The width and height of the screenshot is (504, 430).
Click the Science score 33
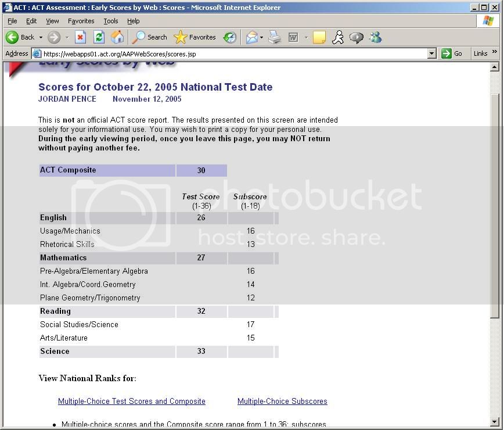click(x=201, y=351)
